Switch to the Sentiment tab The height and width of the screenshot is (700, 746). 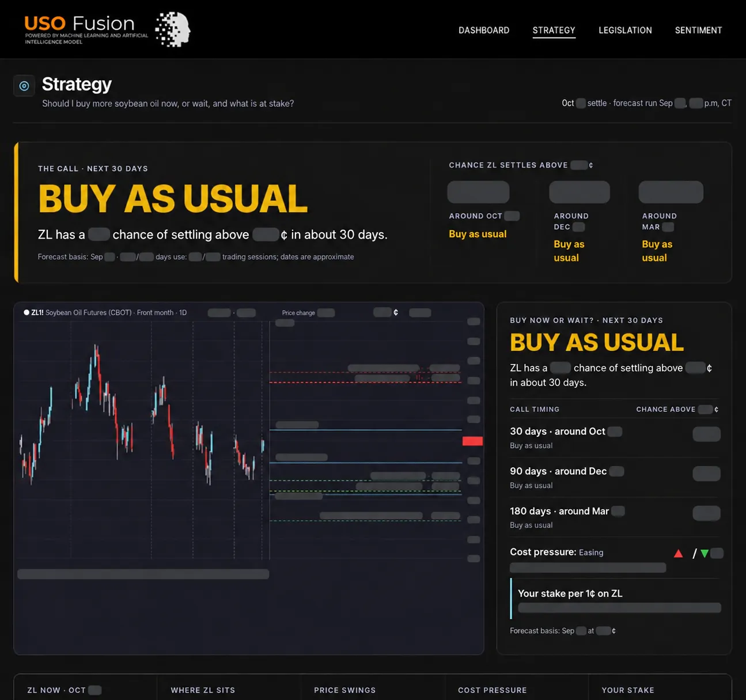point(698,30)
